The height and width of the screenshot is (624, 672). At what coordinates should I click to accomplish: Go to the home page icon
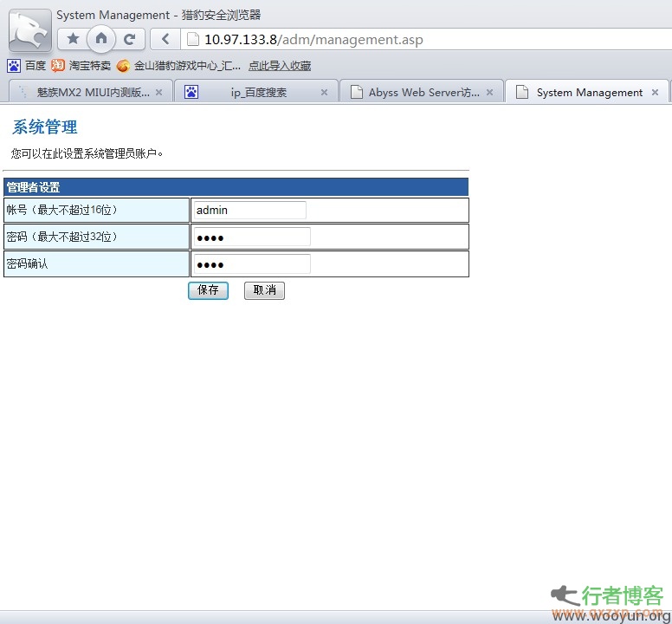pos(101,39)
